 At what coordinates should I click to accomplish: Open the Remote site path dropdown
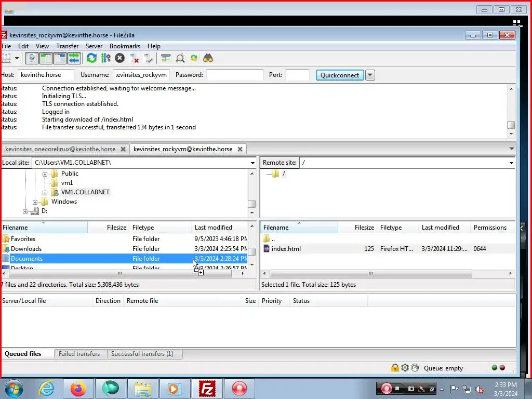coord(511,163)
